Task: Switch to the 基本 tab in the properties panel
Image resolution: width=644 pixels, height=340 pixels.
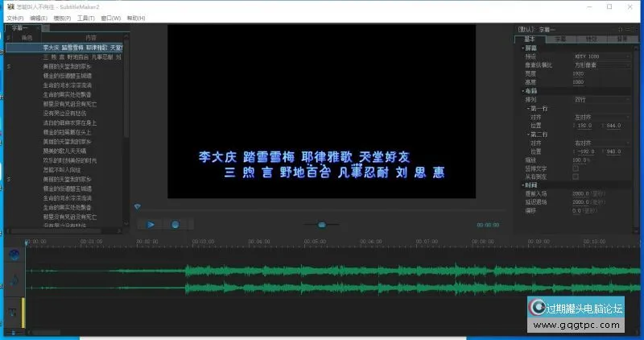Action: point(530,39)
